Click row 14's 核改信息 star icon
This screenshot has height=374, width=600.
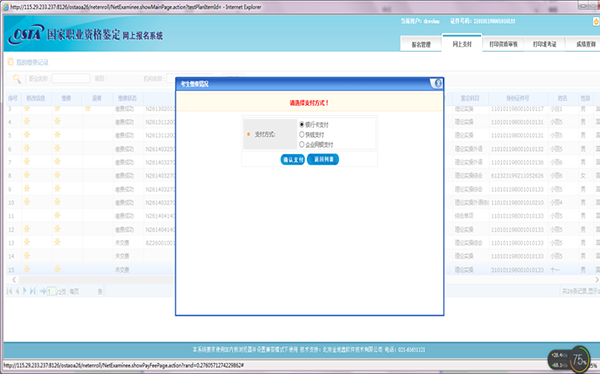tap(27, 256)
